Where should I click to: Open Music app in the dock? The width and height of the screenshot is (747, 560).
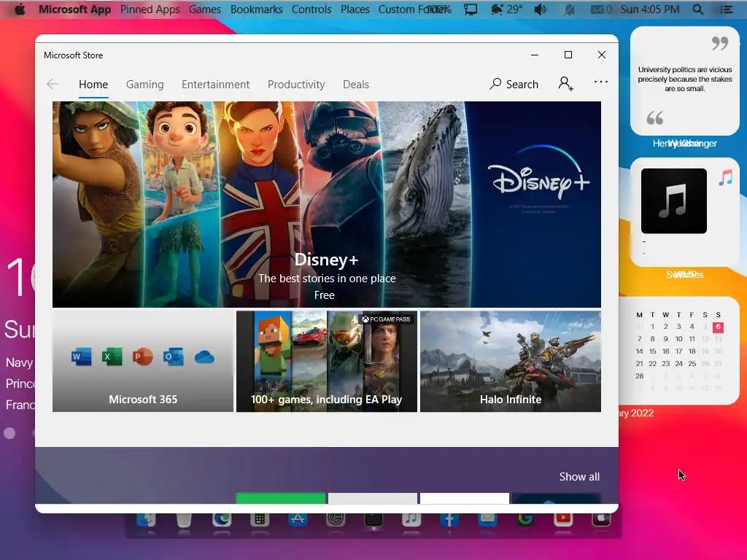pos(411,518)
